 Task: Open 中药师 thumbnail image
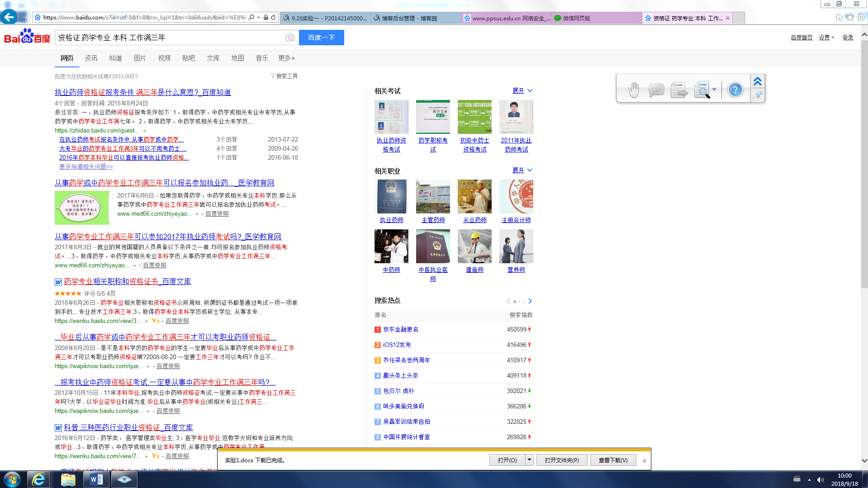pos(391,246)
